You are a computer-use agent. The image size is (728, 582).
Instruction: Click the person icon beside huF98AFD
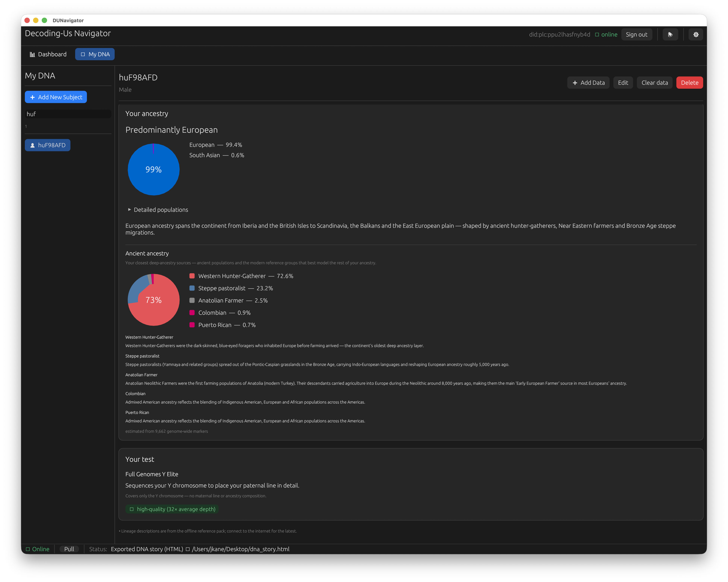[x=32, y=145]
